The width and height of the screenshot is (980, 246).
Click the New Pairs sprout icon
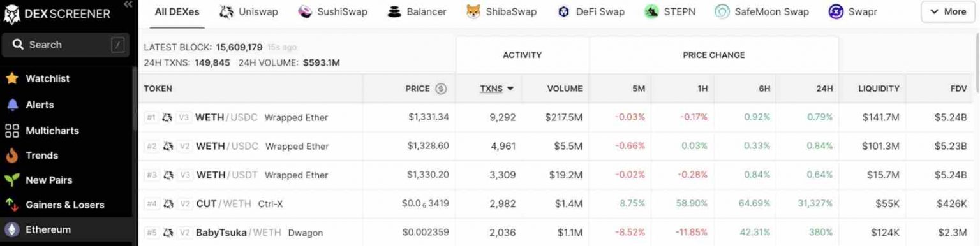11,180
